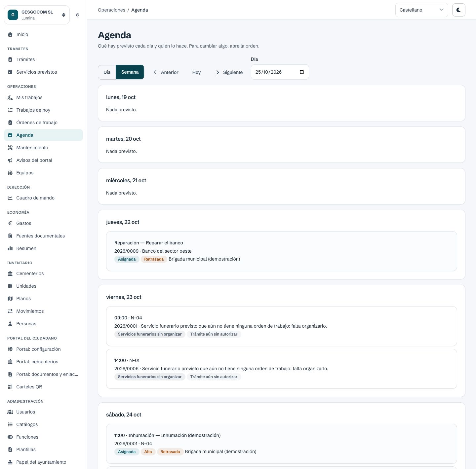Open the 09:00 · N-04 service card
The width and height of the screenshot is (476, 469).
pyautogui.click(x=282, y=326)
